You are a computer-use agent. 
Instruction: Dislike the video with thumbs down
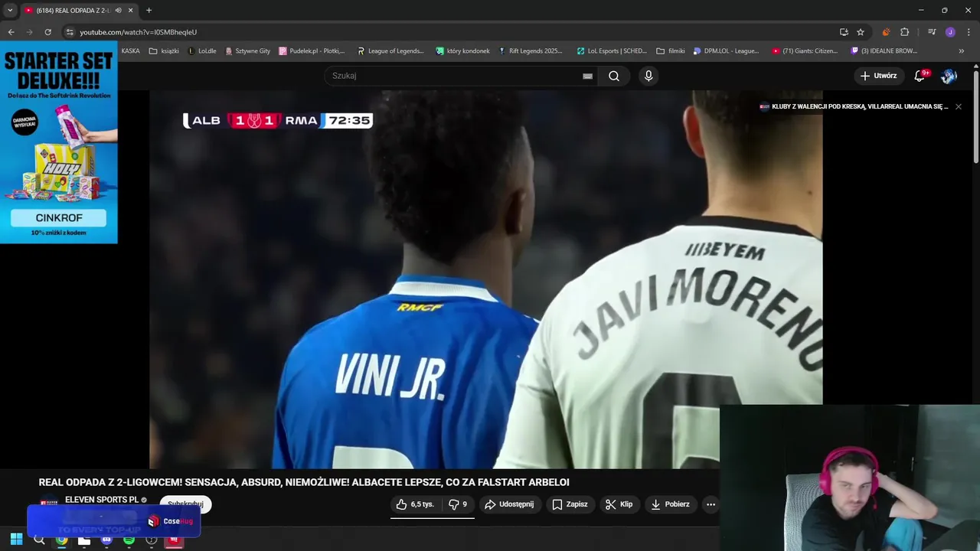point(458,504)
